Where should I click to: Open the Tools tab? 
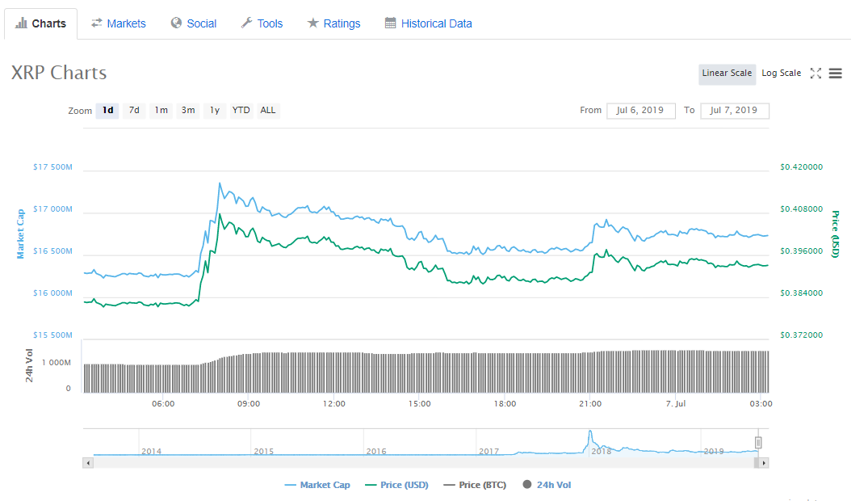[262, 23]
